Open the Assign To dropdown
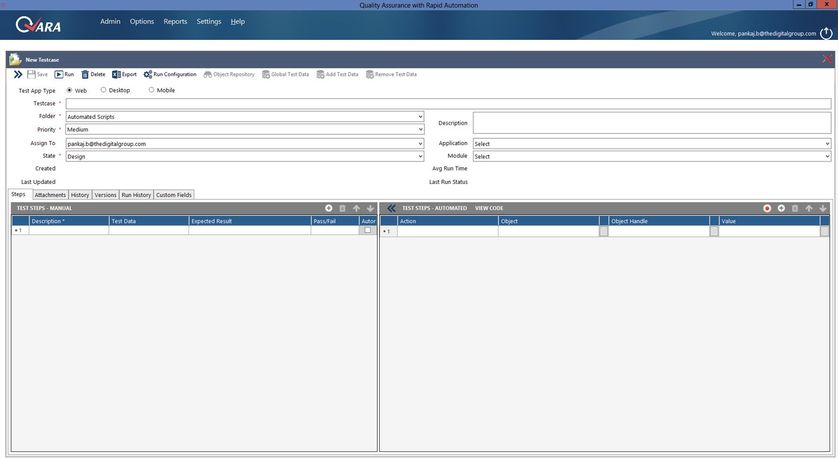Screen dimensions: 838x458 point(245,144)
